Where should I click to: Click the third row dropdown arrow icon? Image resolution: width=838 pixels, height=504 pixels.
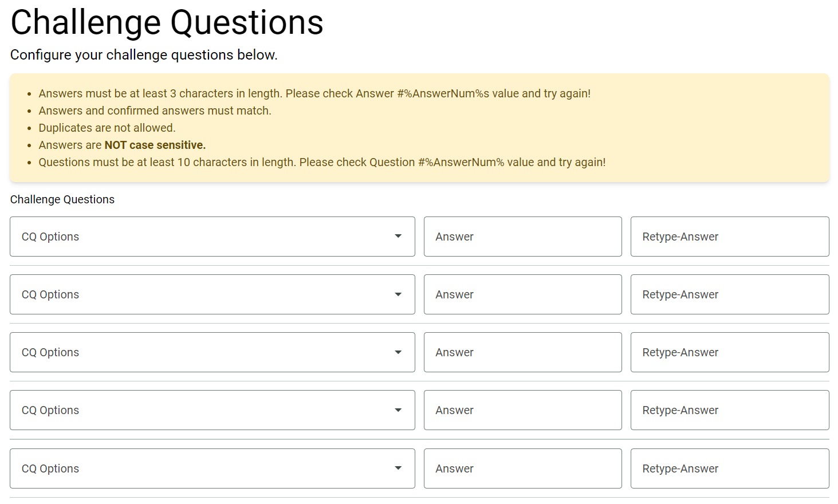point(398,352)
